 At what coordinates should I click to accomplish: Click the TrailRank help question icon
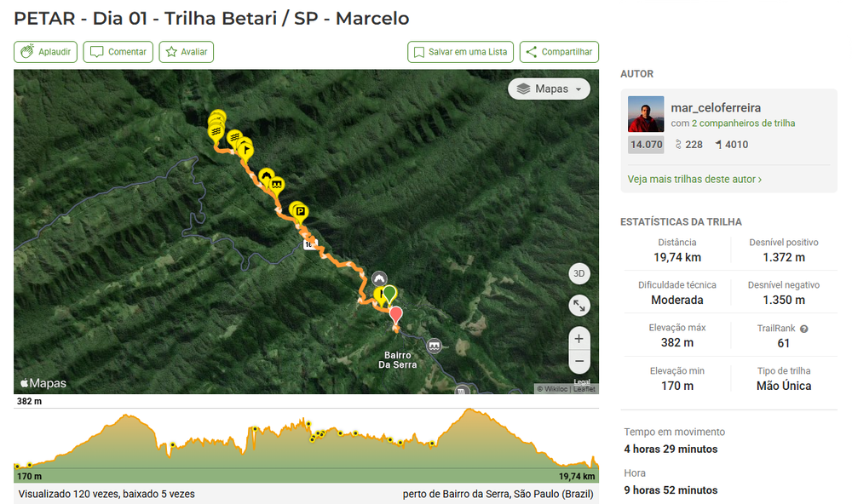coord(803,329)
